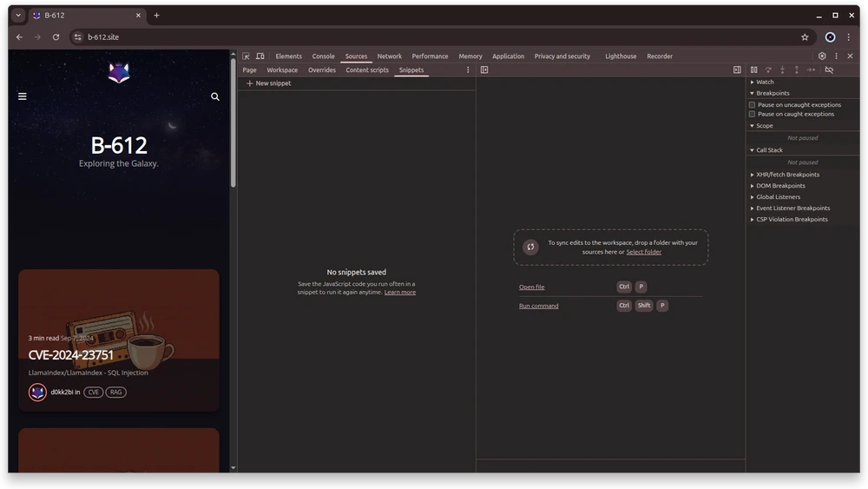
Task: Expand the Watch section
Action: (765, 82)
